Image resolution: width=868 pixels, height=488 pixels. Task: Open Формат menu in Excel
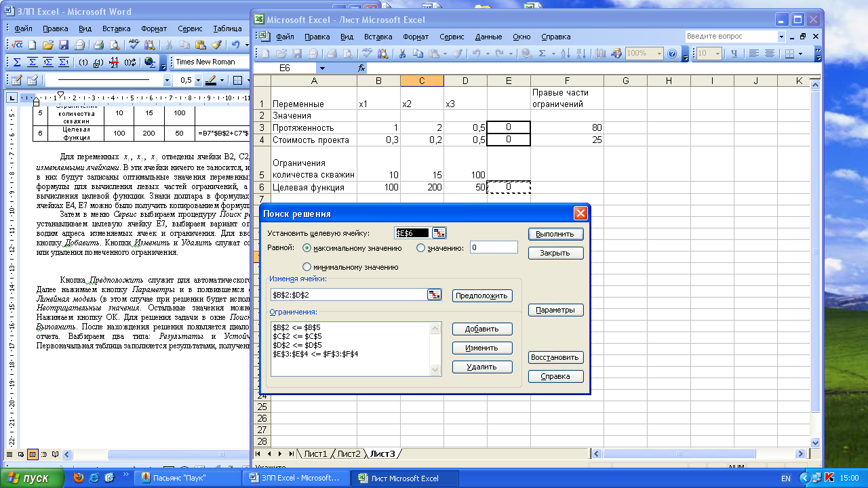click(x=416, y=37)
